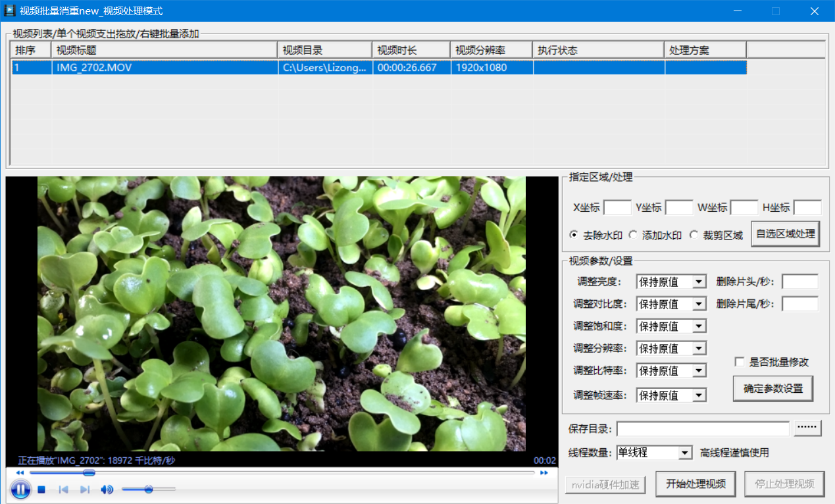Browse the save directory with the …… button
The height and width of the screenshot is (504, 835).
(808, 428)
